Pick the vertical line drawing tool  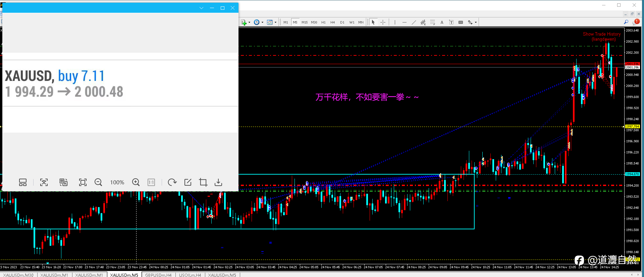click(395, 22)
